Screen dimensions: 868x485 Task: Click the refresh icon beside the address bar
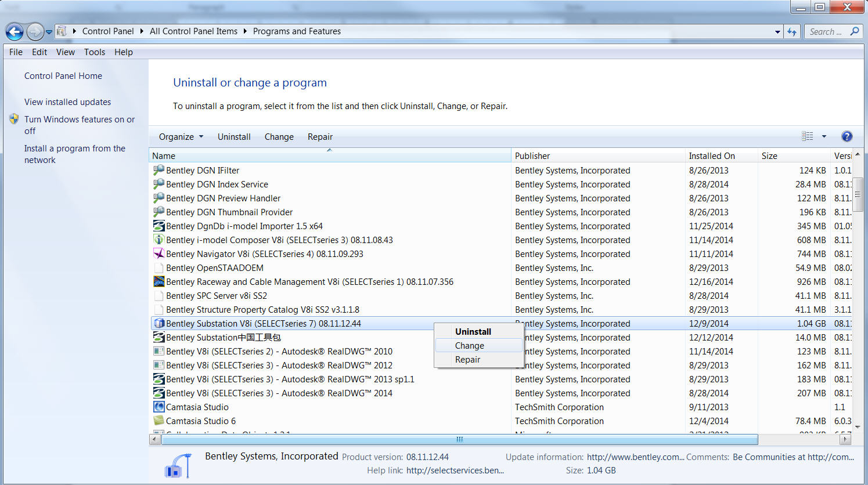[792, 32]
